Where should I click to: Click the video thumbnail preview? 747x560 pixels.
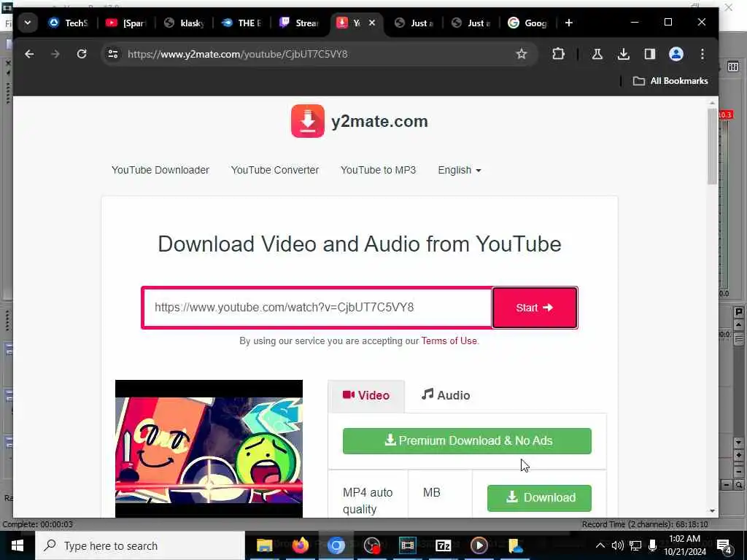point(209,448)
